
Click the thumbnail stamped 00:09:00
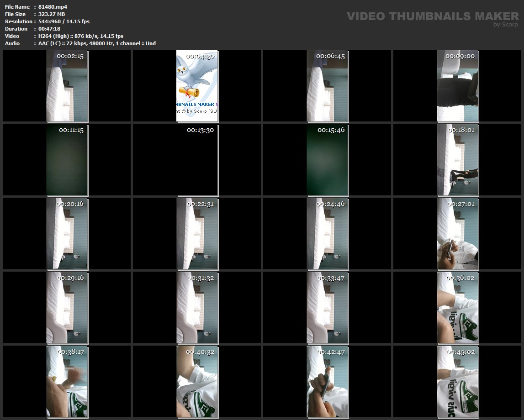458,86
